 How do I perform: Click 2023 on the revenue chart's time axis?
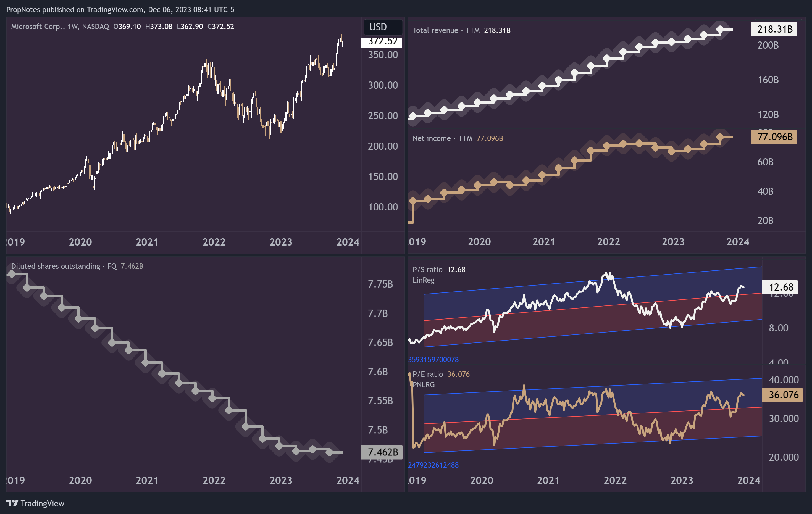[673, 242]
